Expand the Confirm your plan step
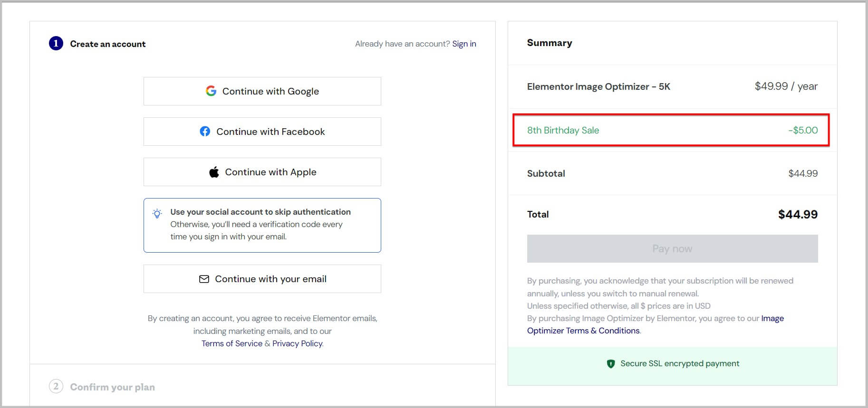This screenshot has width=868, height=408. click(113, 387)
